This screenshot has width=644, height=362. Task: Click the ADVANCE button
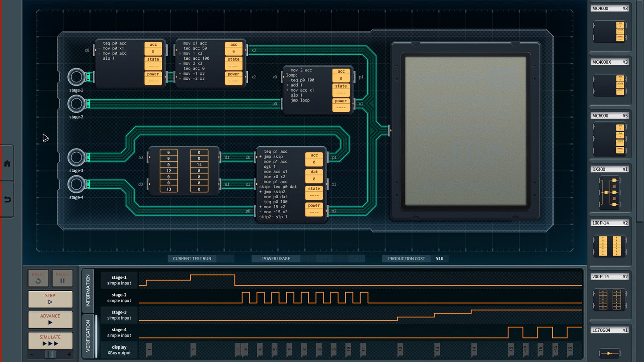50,319
